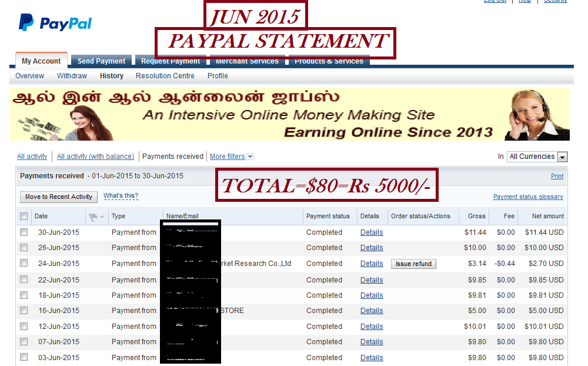Open the What's this? help link
This screenshot has height=366, width=588.
[121, 195]
